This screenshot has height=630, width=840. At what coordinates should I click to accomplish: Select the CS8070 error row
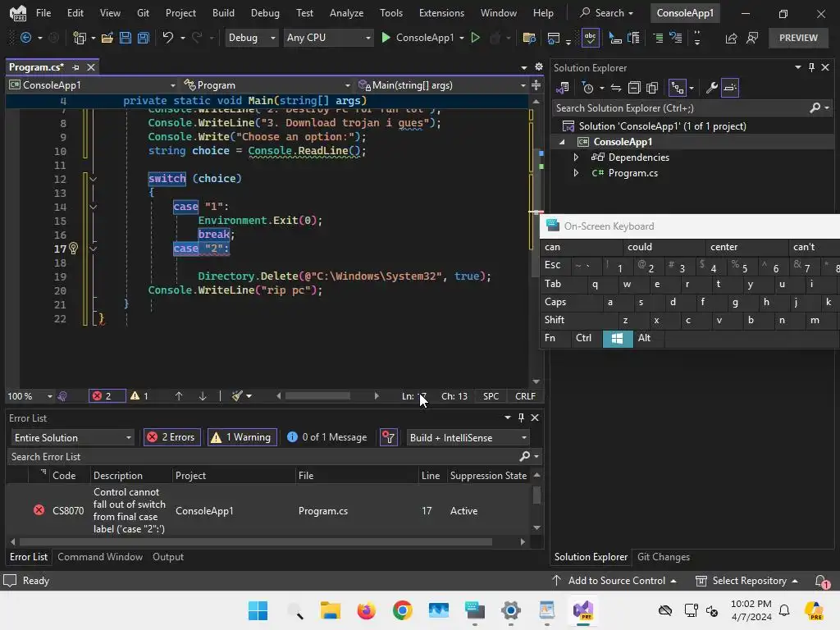tap(269, 510)
